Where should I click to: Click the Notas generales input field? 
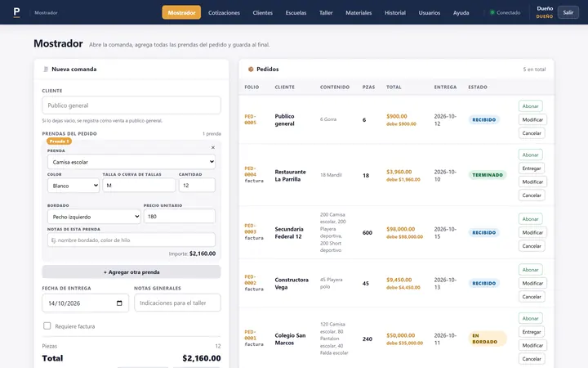(177, 303)
